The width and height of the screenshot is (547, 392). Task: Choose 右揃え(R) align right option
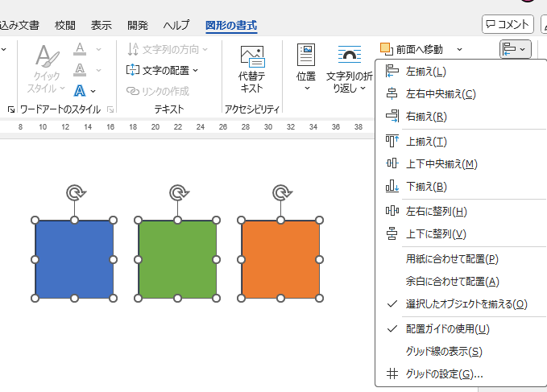coord(462,117)
